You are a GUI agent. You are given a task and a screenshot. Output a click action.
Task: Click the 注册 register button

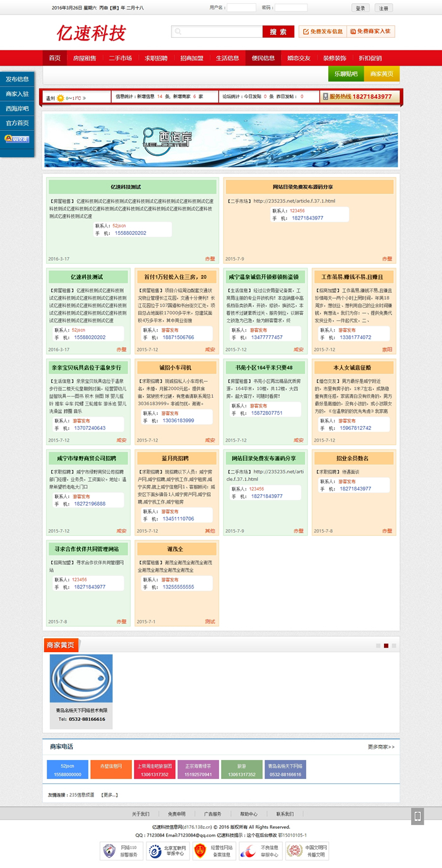click(x=383, y=8)
